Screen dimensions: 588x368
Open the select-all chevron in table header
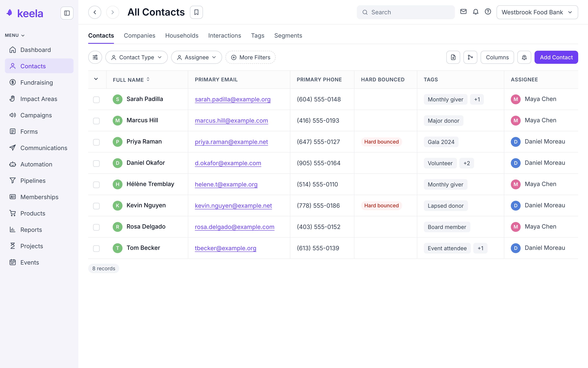click(96, 79)
